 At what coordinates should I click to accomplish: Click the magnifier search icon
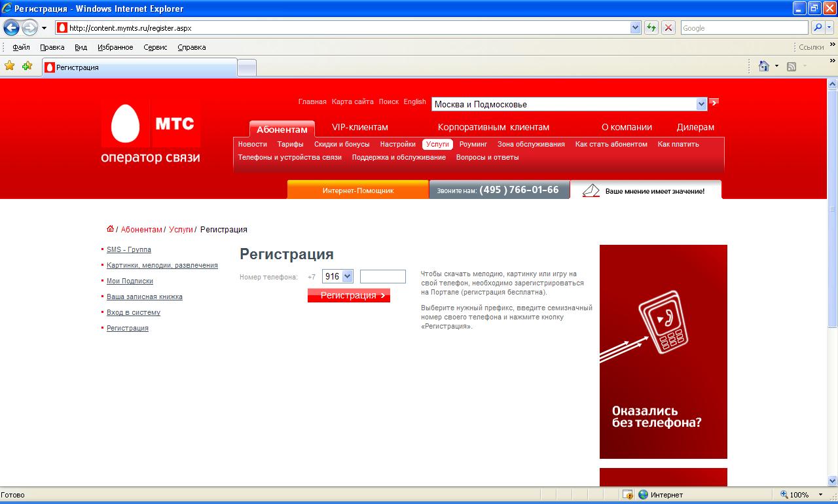(x=817, y=28)
